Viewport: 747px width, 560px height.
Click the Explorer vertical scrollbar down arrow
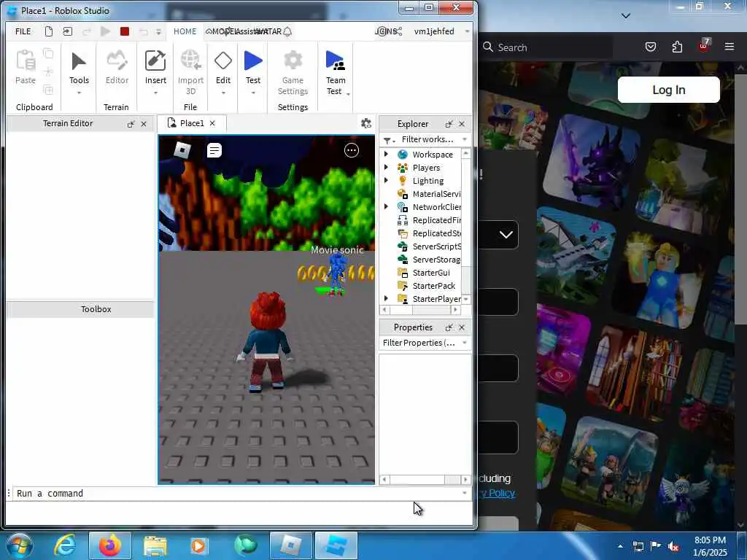tap(466, 298)
